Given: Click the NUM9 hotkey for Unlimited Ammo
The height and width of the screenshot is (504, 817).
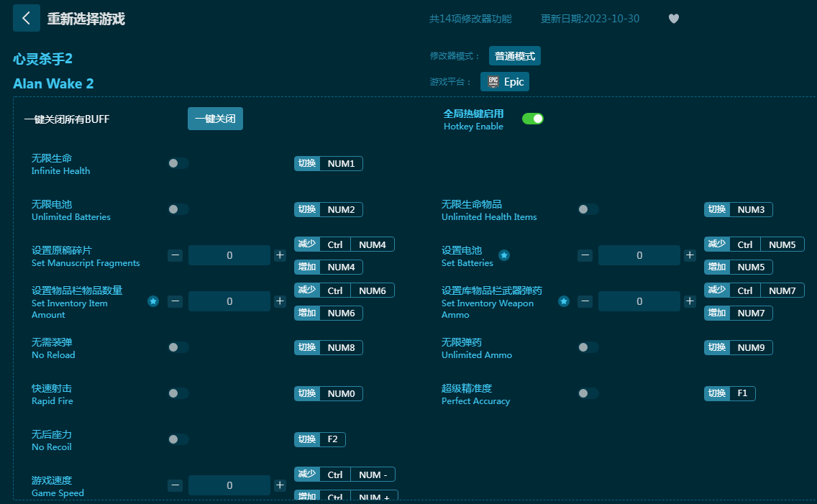Looking at the screenshot, I should tap(739, 347).
